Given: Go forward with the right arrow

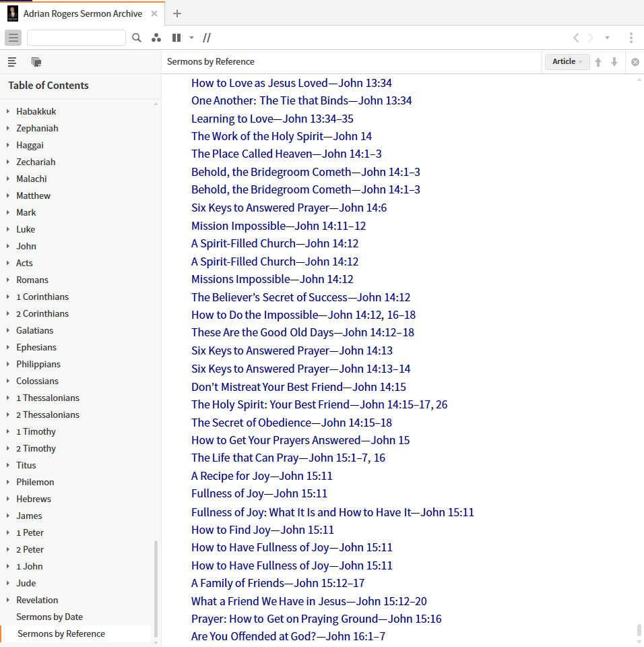Looking at the screenshot, I should 591,38.
